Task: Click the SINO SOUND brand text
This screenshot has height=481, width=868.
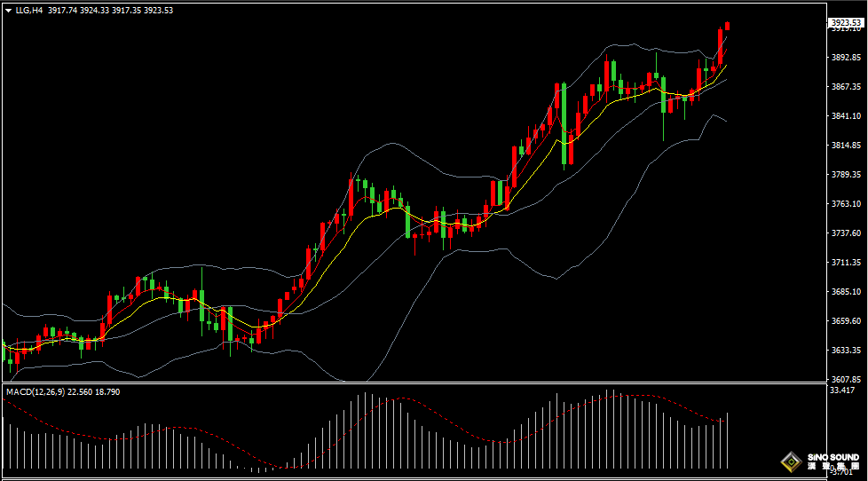Action: point(832,457)
